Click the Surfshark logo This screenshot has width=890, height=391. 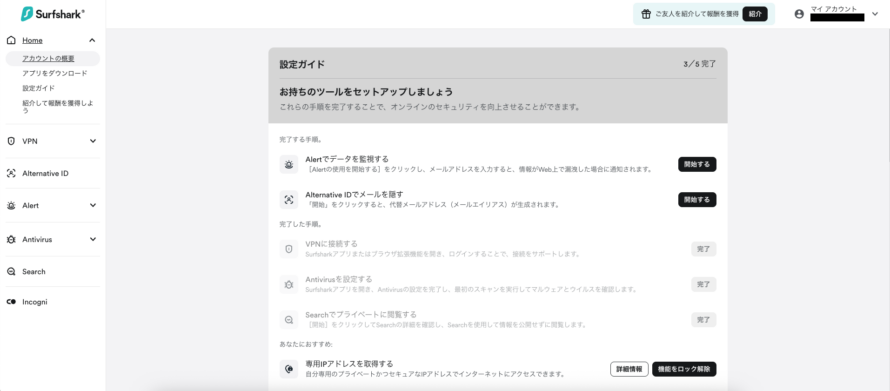coord(52,14)
